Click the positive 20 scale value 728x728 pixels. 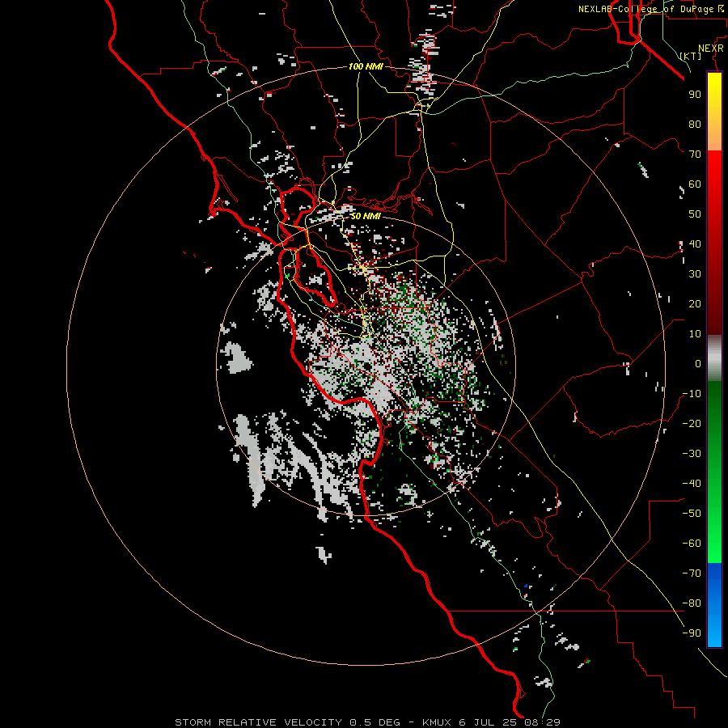click(695, 303)
